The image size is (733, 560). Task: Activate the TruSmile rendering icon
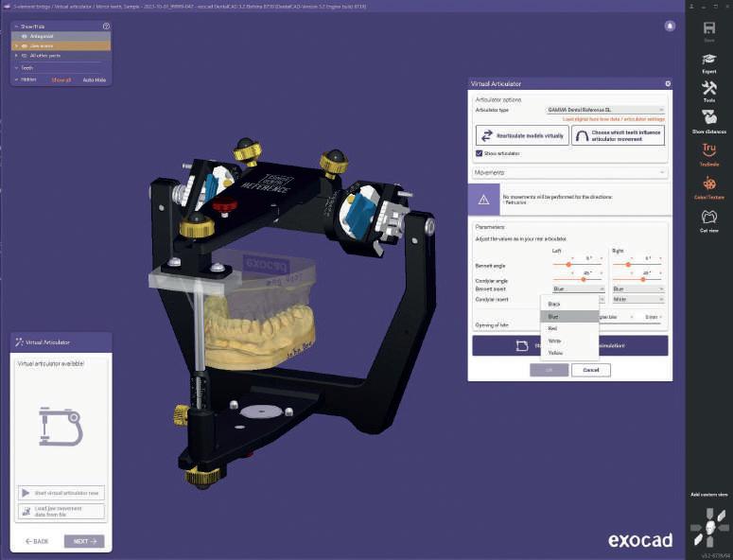pos(708,149)
